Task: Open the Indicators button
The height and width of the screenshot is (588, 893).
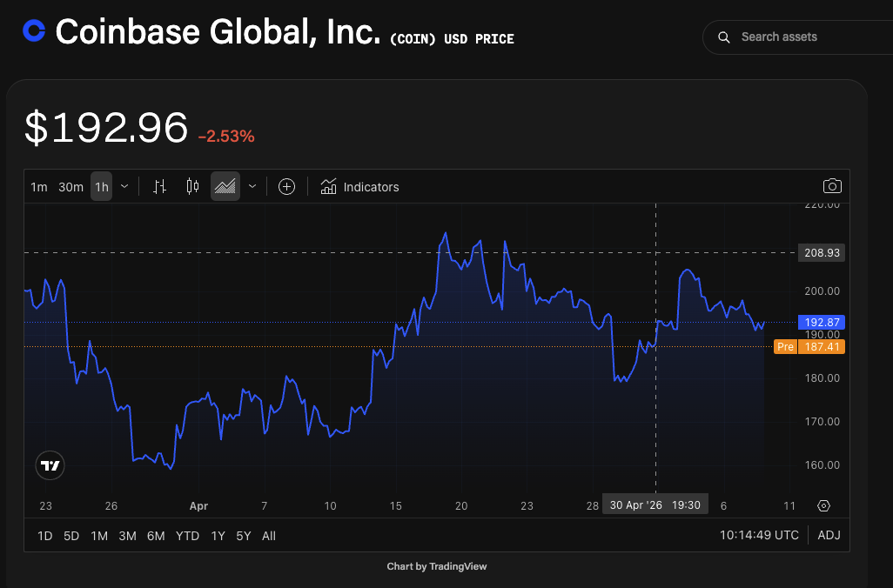Action: (x=359, y=187)
